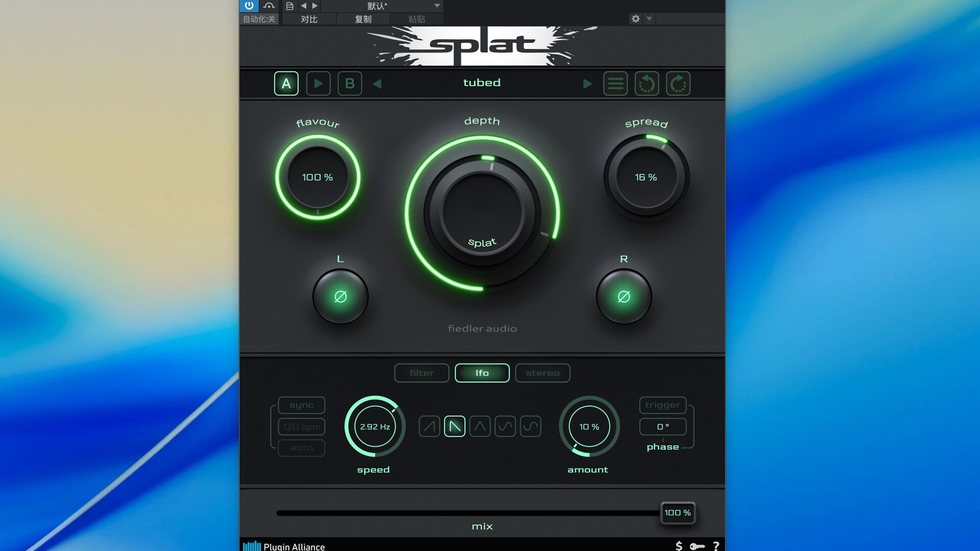Select the ramp-down sawtooth LFO waveform
The width and height of the screenshot is (980, 551).
(455, 427)
